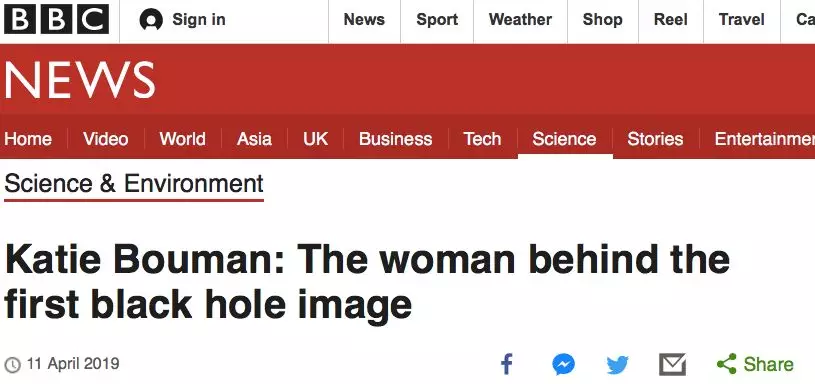Go to Sport in top navigation
This screenshot has height=384, width=815.
[x=437, y=20]
